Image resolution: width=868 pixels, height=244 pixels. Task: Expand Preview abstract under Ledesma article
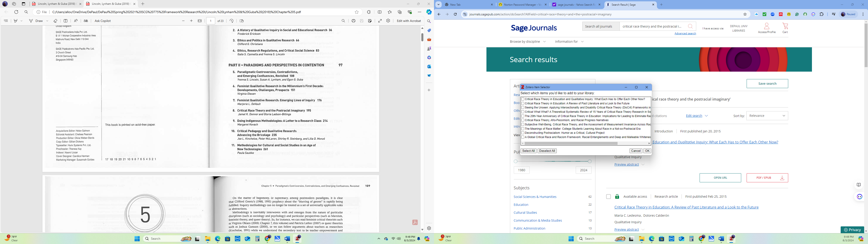pyautogui.click(x=629, y=230)
